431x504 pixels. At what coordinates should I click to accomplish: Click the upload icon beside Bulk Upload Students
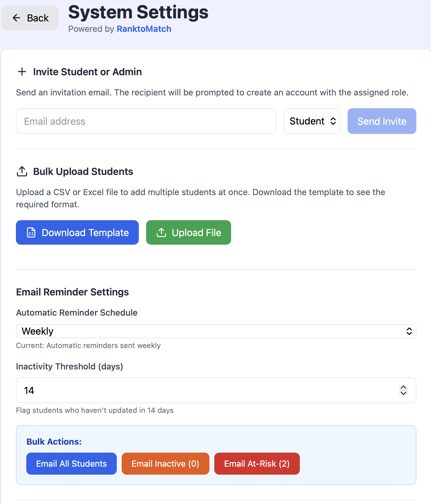[x=22, y=171]
